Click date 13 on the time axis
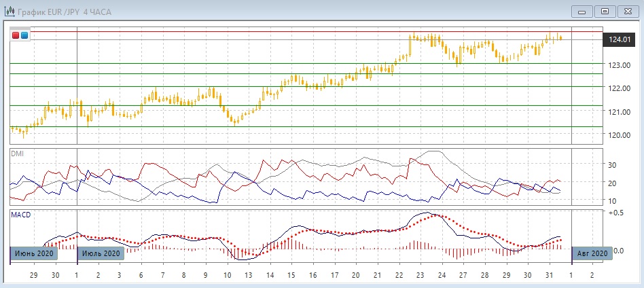 pyautogui.click(x=248, y=275)
